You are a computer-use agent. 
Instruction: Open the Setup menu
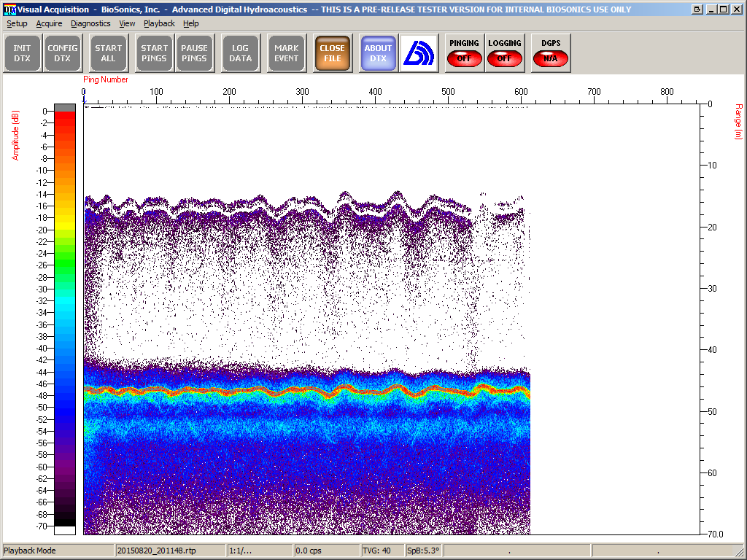[17, 23]
